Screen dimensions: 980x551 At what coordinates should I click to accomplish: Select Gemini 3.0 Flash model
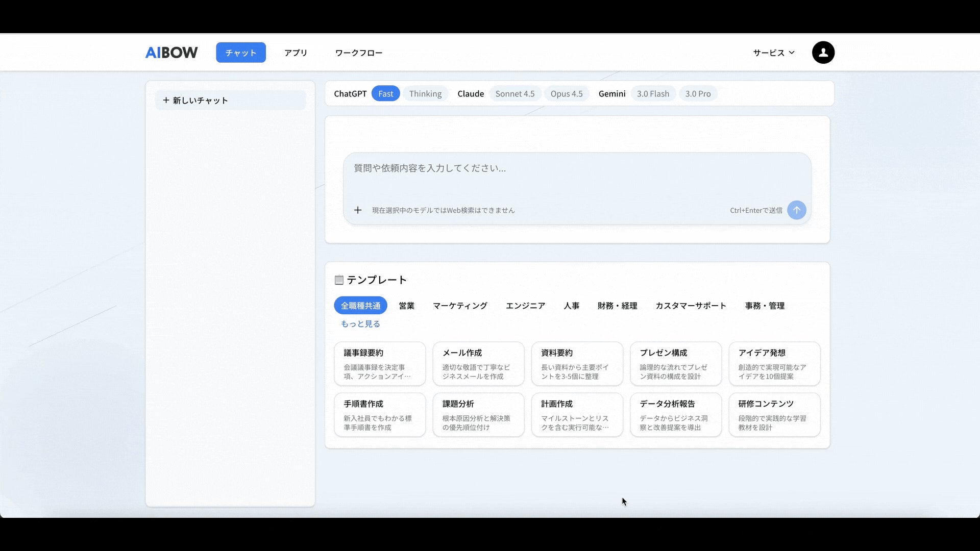[652, 94]
